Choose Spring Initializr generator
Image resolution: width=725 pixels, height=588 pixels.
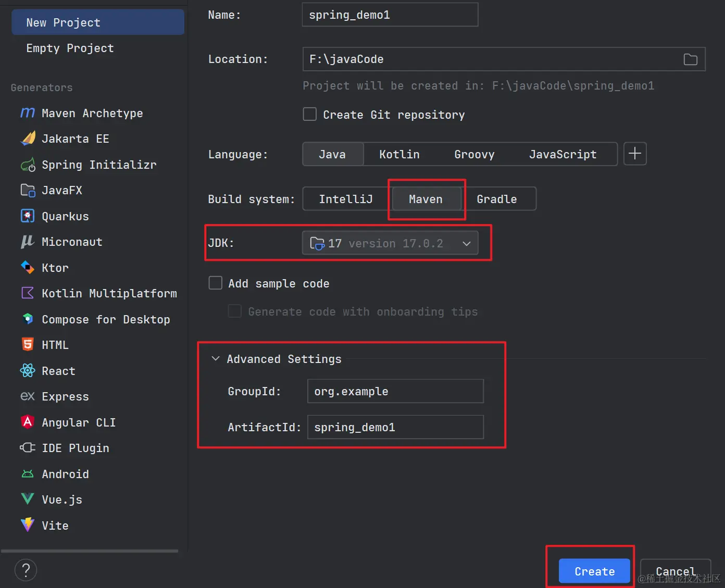[x=98, y=165]
